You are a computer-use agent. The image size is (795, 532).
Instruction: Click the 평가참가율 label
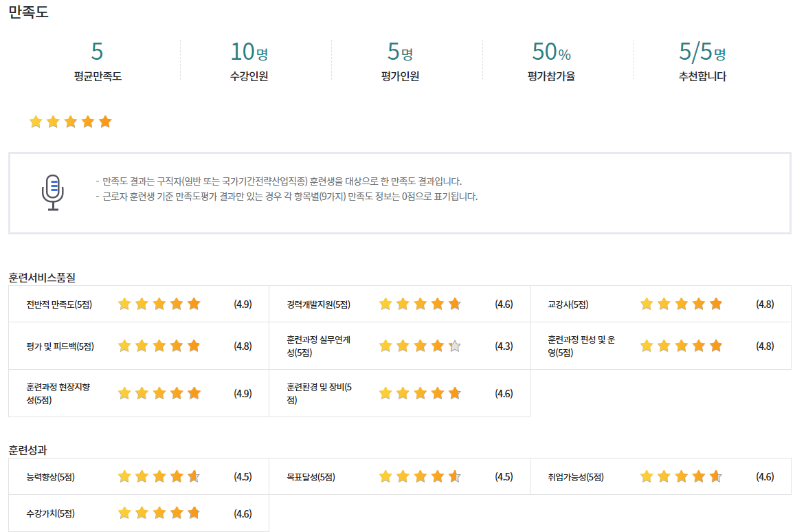coord(551,76)
